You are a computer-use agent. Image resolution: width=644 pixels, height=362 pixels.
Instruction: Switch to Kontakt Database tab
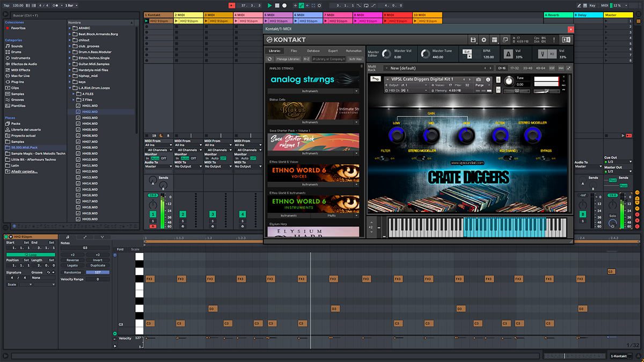(313, 50)
